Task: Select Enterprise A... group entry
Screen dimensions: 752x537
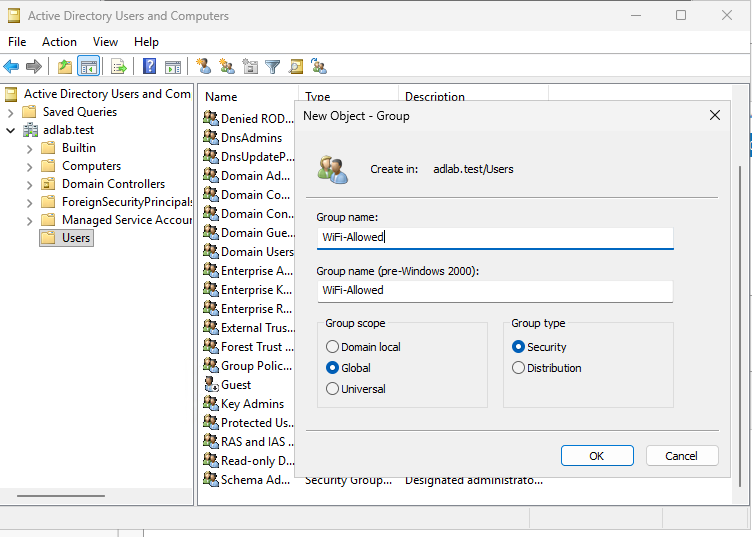Action: (247, 270)
